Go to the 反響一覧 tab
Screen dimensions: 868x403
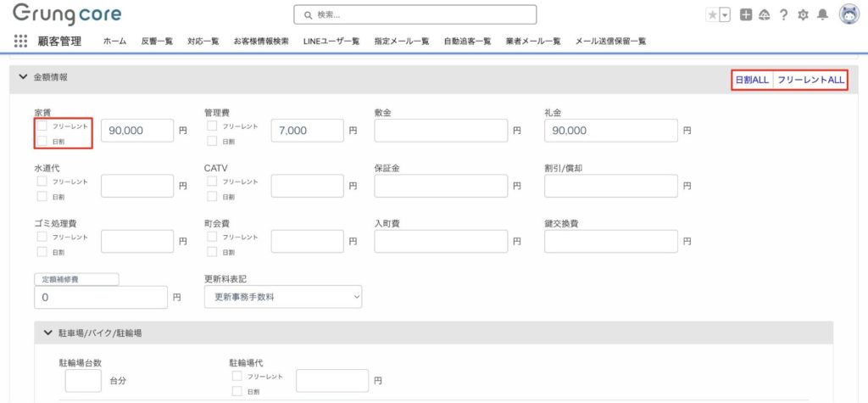(157, 41)
